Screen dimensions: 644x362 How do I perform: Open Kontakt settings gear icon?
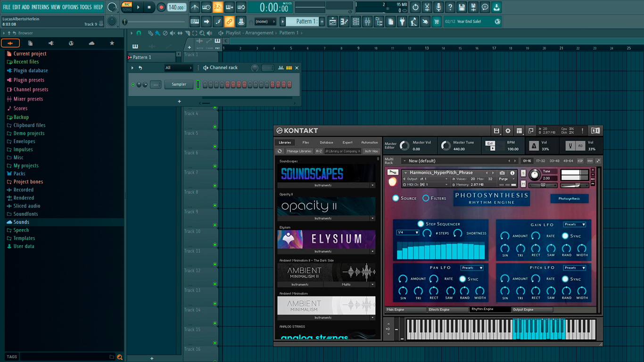508,131
